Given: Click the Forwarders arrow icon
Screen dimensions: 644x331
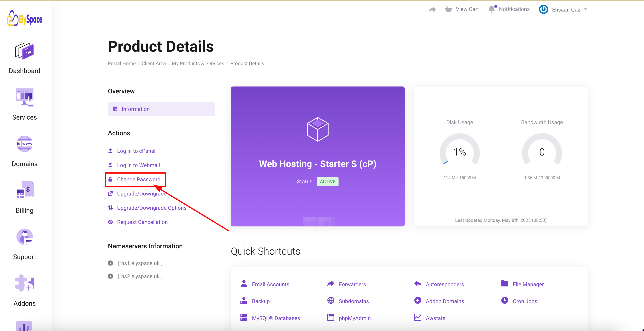Looking at the screenshot, I should click(x=331, y=284).
